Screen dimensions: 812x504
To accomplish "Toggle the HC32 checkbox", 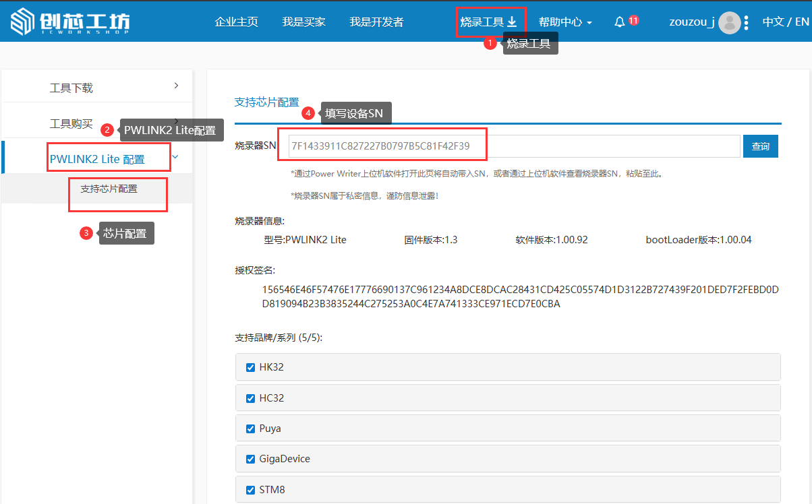I will (x=250, y=398).
